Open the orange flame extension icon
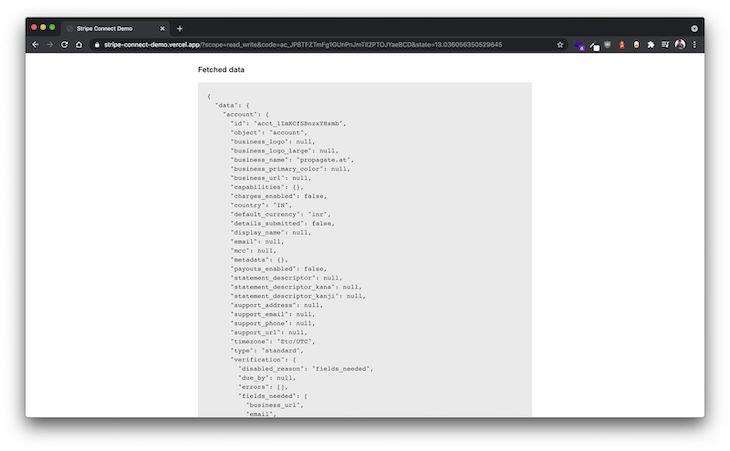 pyautogui.click(x=622, y=45)
